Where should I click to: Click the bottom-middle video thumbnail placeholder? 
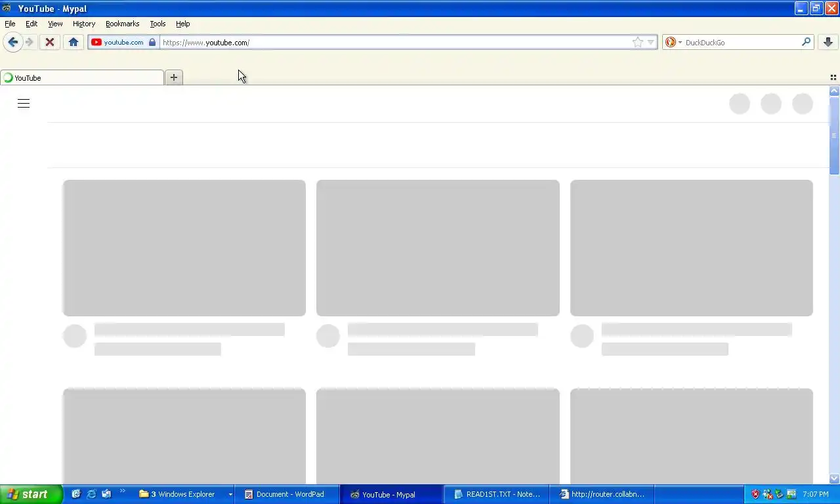[x=438, y=436]
